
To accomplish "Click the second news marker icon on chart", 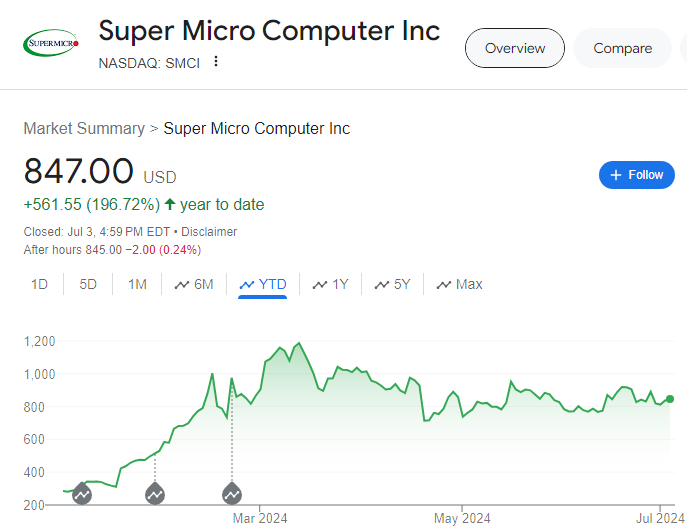I will coord(155,493).
